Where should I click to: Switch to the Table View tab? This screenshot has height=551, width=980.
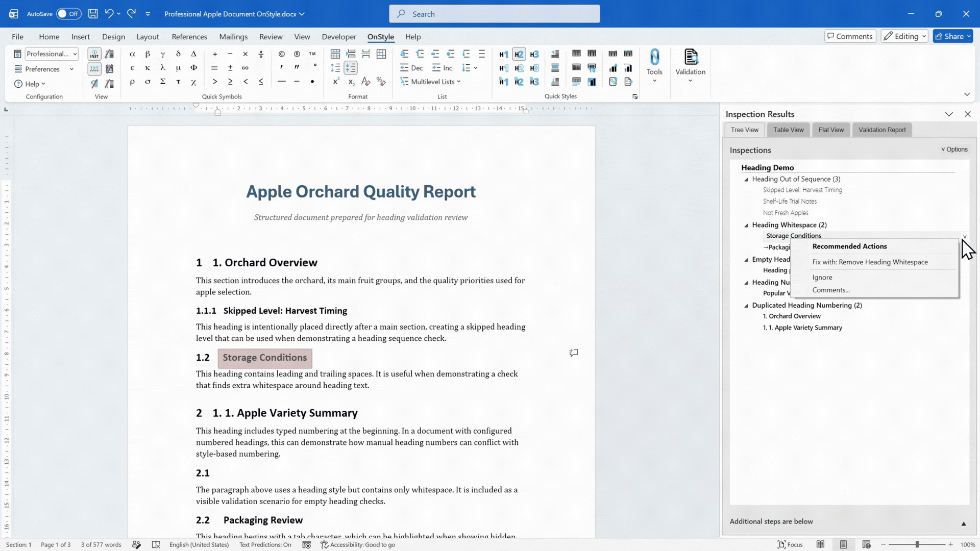click(x=788, y=130)
